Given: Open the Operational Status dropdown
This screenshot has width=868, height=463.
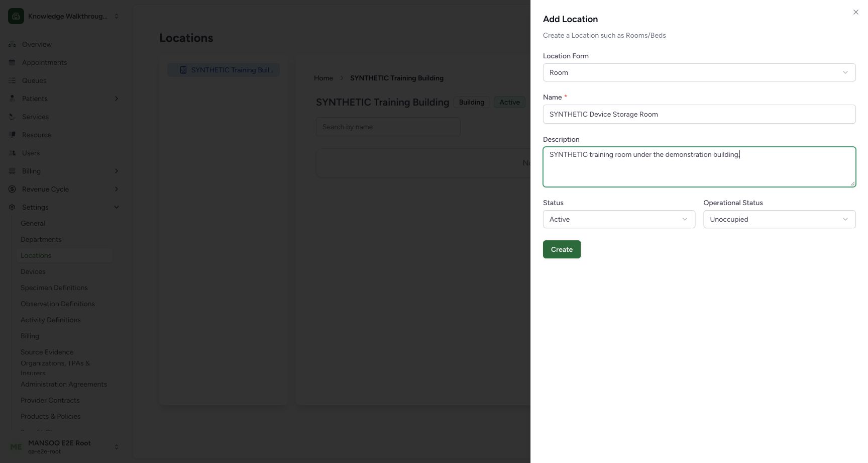Looking at the screenshot, I should (780, 219).
